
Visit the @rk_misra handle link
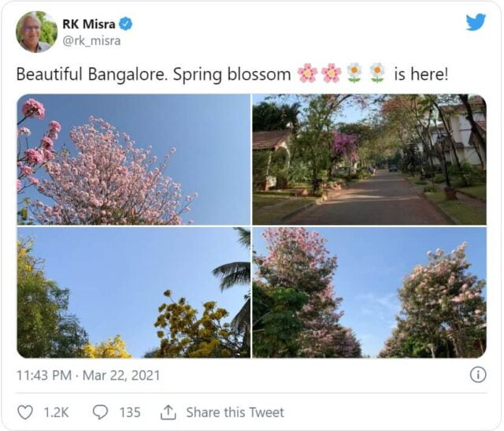(91, 41)
